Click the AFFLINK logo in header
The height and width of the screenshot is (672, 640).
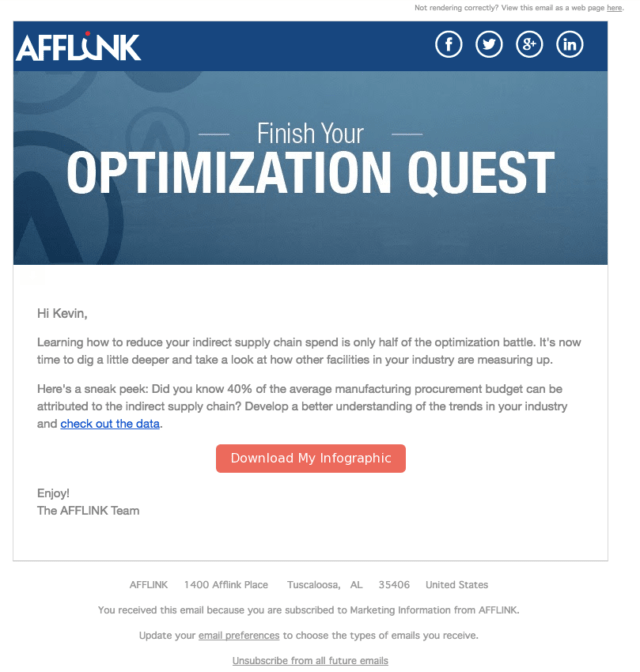click(x=79, y=47)
